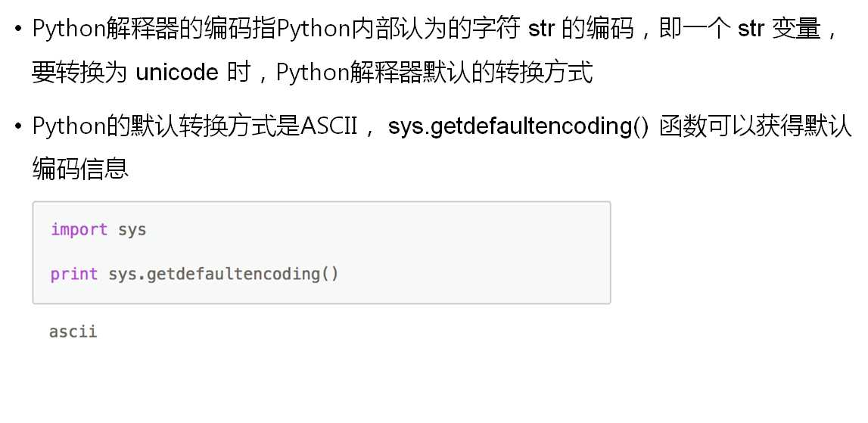This screenshot has width=868, height=423.
Task: Click the purple print keyword
Action: [x=74, y=274]
